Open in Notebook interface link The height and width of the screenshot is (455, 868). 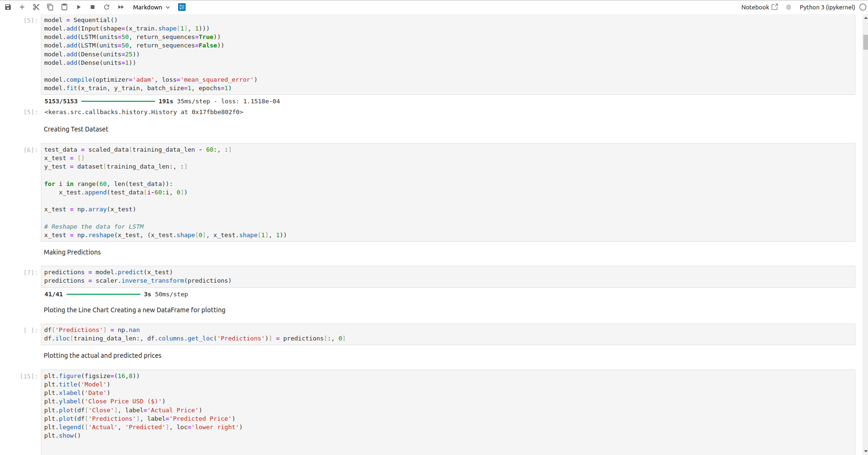point(759,7)
